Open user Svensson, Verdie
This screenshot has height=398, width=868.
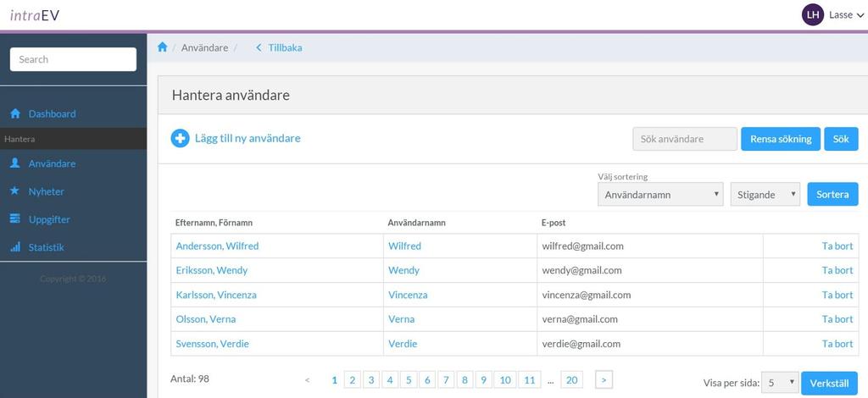[x=212, y=344]
